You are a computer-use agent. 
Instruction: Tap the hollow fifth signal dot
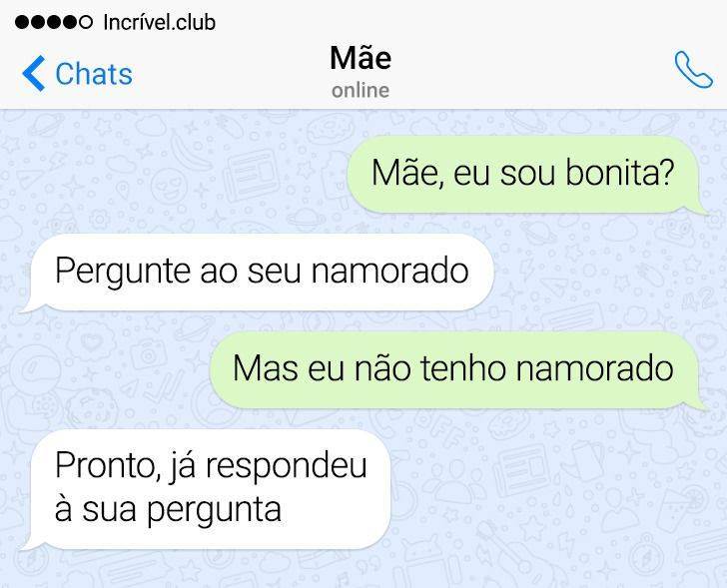coord(86,22)
